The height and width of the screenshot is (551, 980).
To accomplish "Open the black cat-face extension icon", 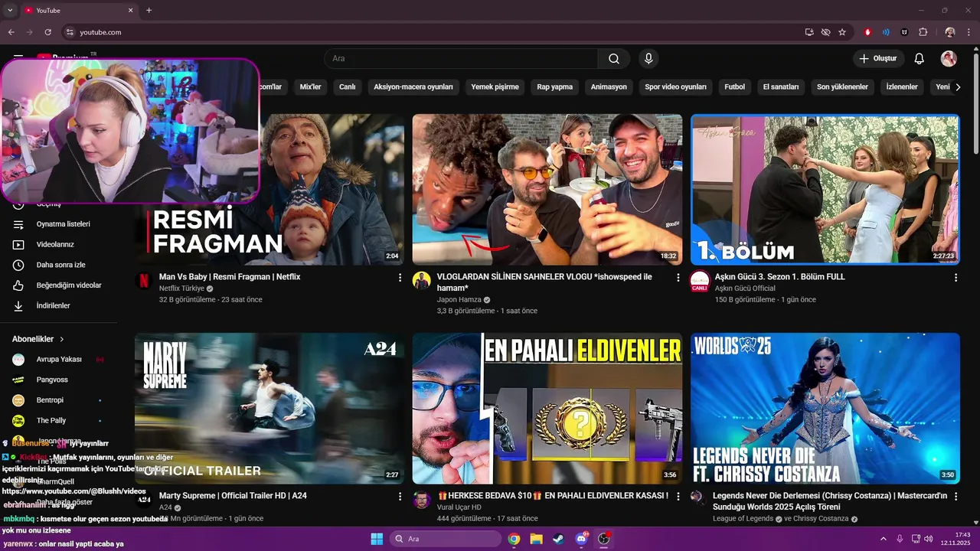I will pos(904,32).
